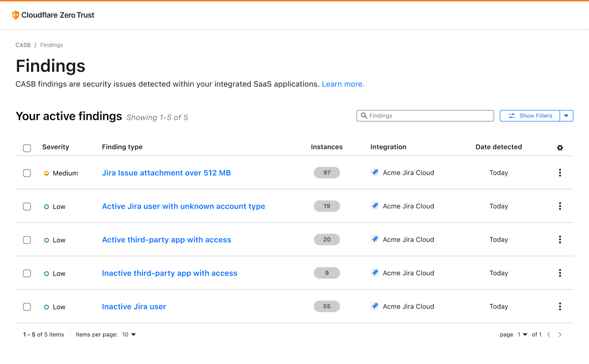This screenshot has width=589, height=364.
Task: Click the CASB breadcrumb
Action: (x=23, y=45)
